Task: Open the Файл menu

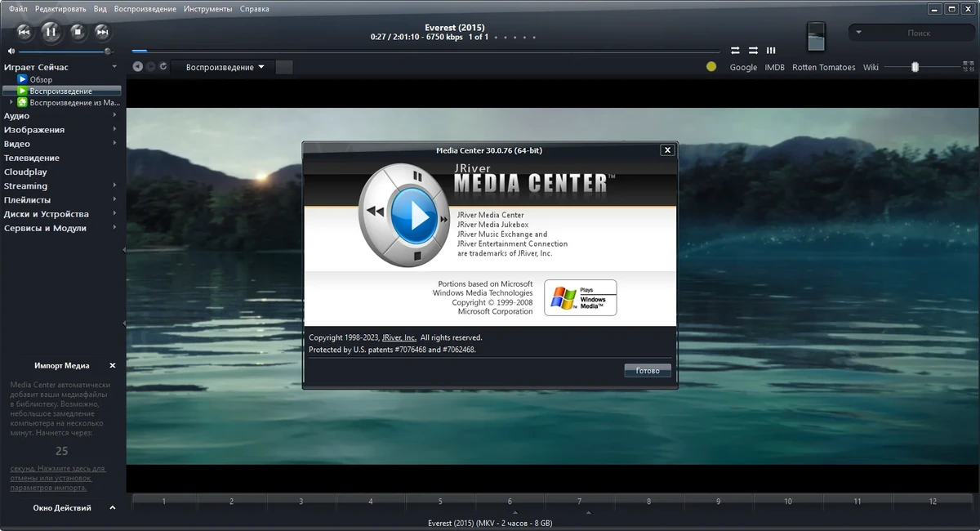Action: coord(18,9)
